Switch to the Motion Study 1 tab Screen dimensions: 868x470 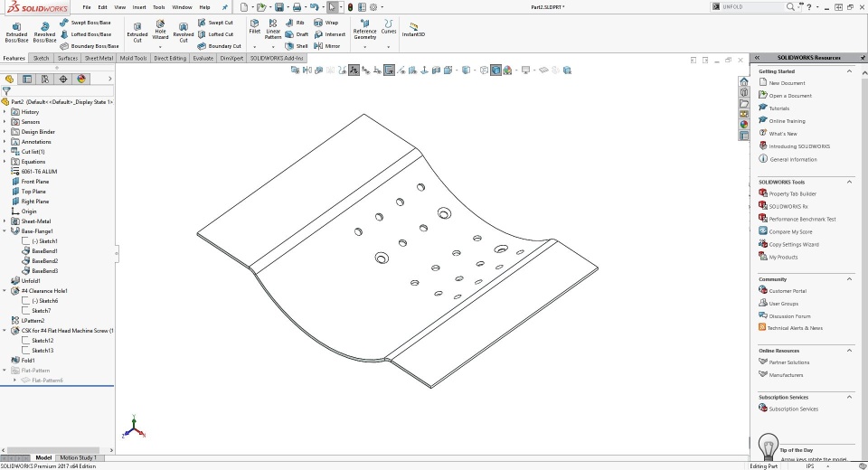78,458
